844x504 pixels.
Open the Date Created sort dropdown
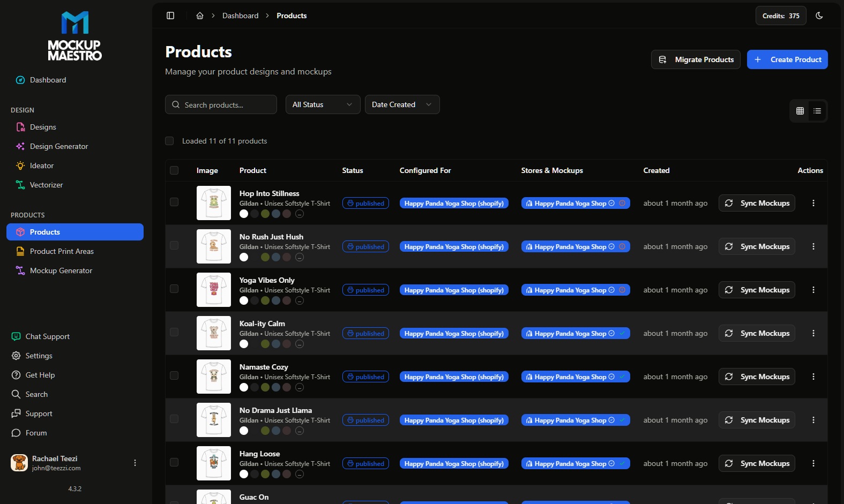[x=402, y=104]
